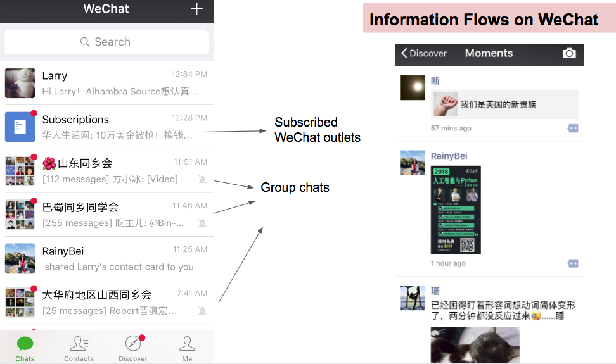Viewport: 616px width, 364px height.
Task: Click muted bell icon on 巴蜀同乡同学会 row
Action: click(x=202, y=223)
